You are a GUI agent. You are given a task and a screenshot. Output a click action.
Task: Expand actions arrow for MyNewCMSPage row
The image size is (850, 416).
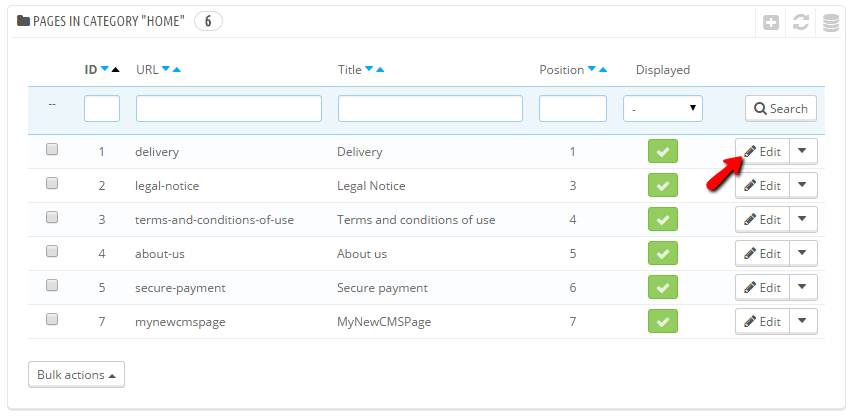[804, 322]
